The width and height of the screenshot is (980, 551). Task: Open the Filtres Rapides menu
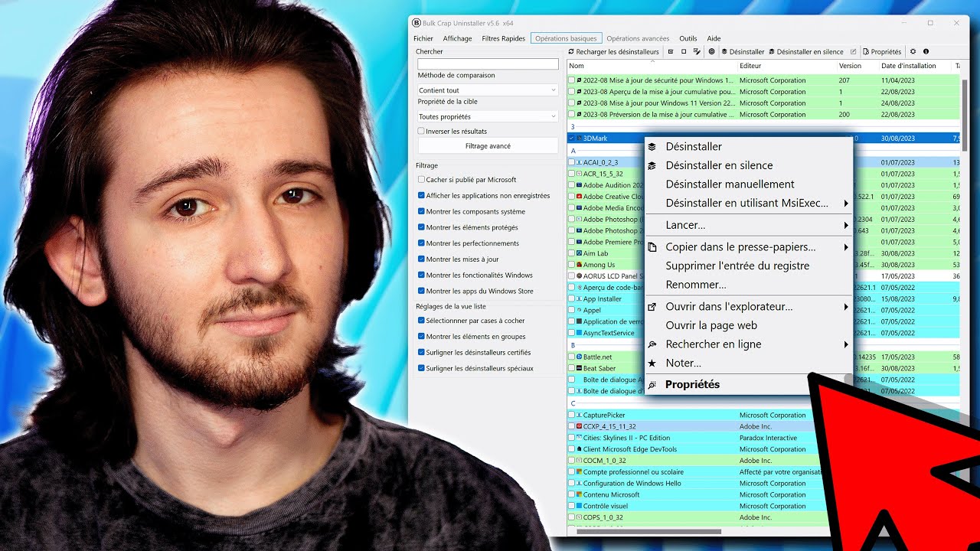(504, 38)
